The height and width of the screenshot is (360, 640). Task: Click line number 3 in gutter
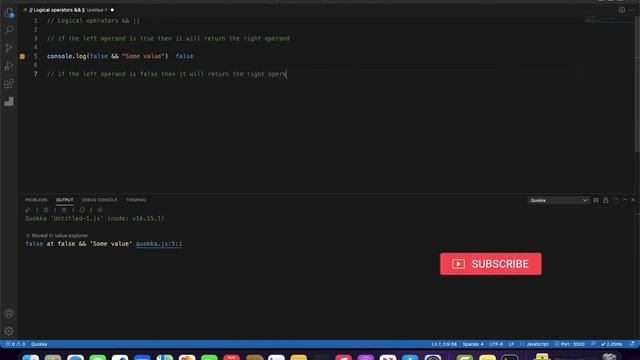36,38
